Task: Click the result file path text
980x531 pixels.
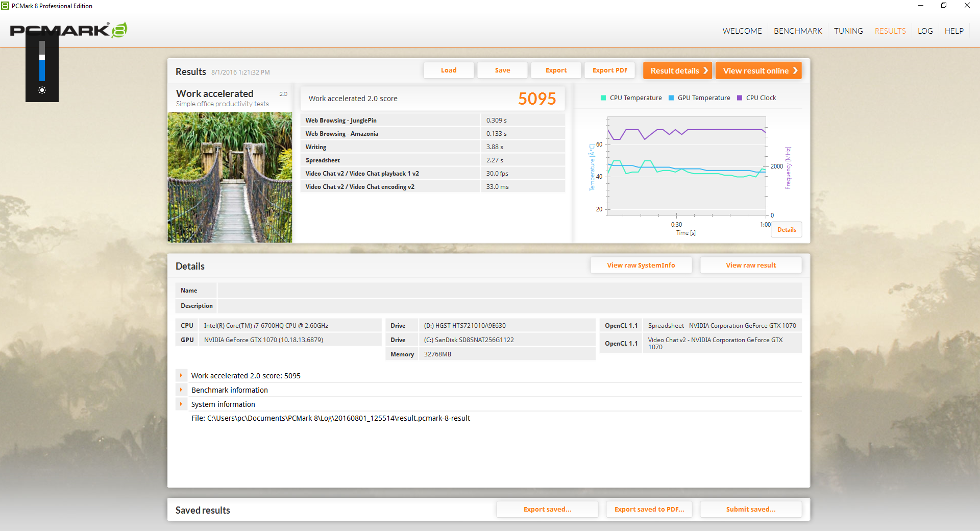Action: [331, 418]
